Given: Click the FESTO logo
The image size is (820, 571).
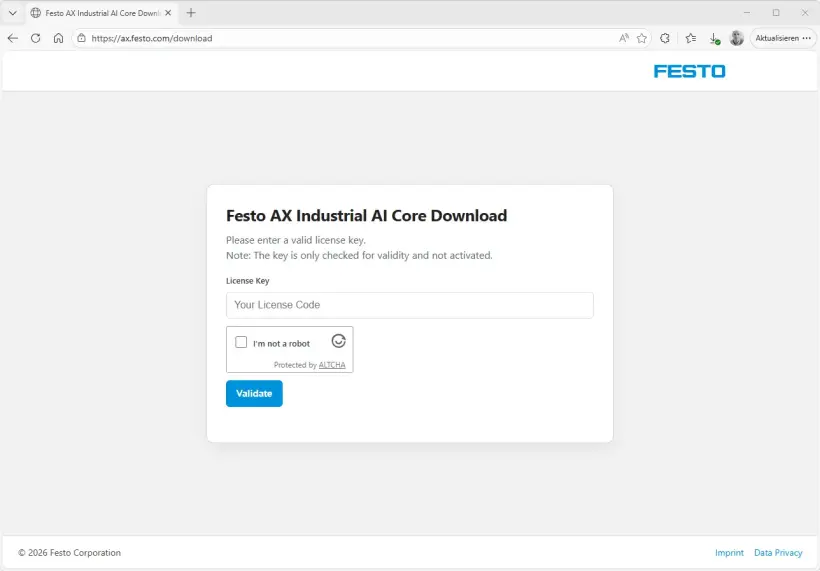Looking at the screenshot, I should (x=689, y=71).
